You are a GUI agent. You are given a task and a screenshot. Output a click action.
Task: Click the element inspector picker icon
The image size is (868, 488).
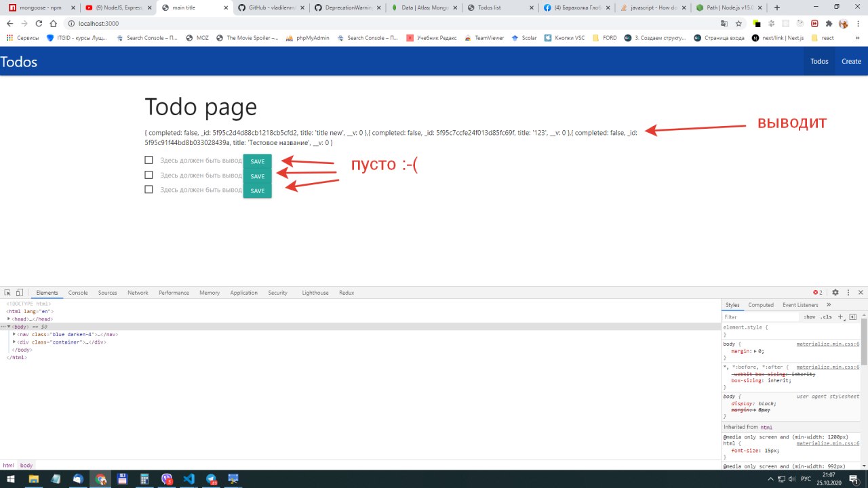click(x=7, y=293)
